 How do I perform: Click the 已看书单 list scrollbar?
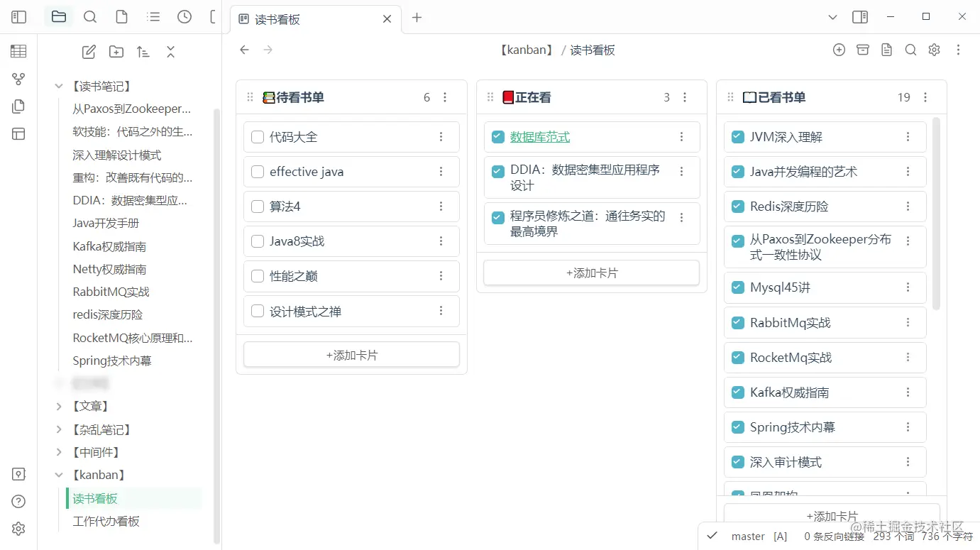point(936,213)
